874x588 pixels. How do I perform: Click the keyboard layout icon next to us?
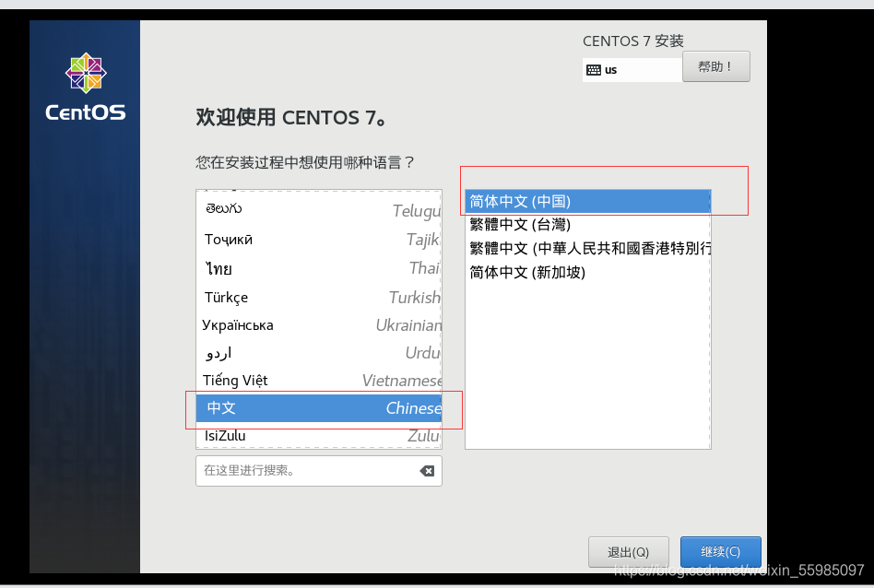pos(593,70)
